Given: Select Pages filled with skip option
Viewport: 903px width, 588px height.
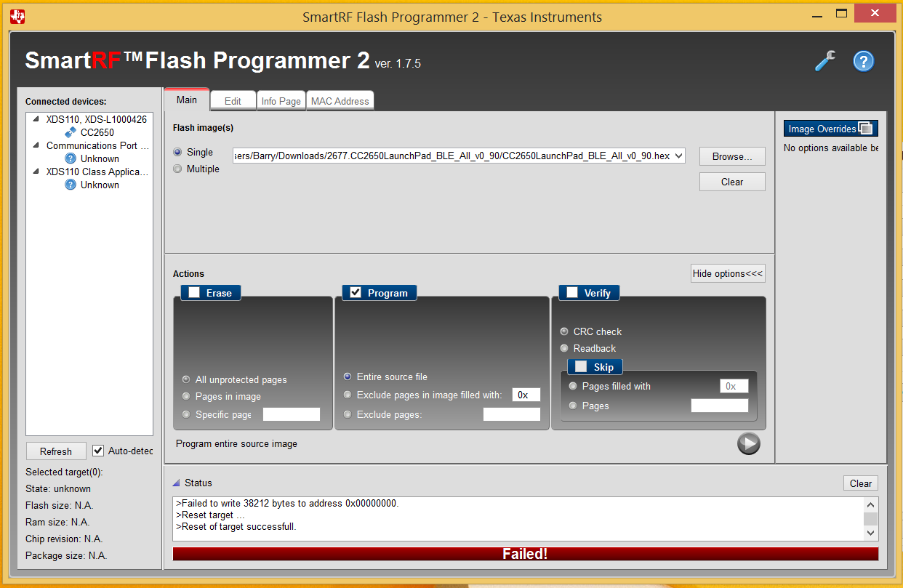Looking at the screenshot, I should coord(573,386).
